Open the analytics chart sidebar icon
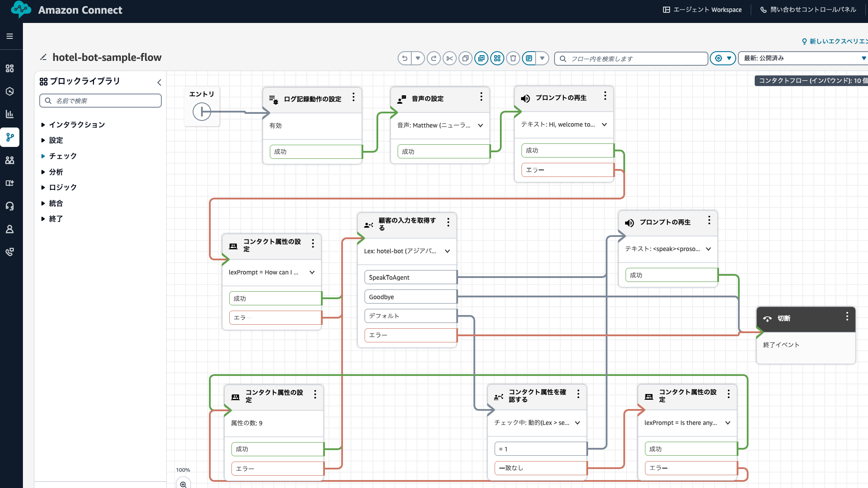 (10, 114)
